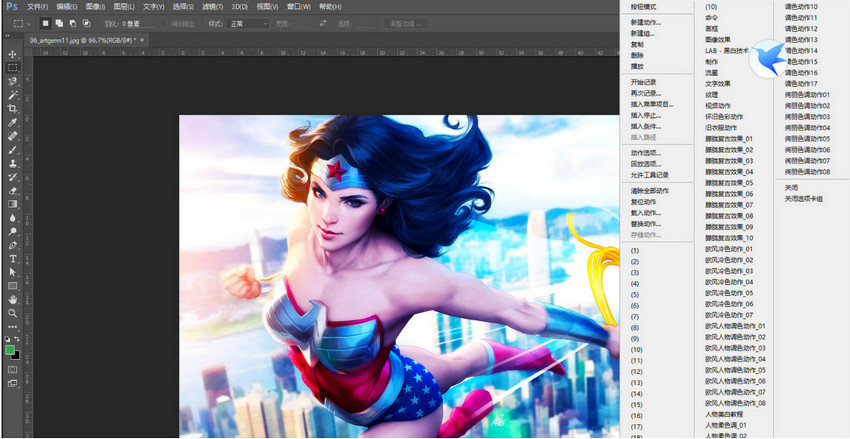Select the Hand tool
This screenshot has height=439, width=850.
pos(12,299)
